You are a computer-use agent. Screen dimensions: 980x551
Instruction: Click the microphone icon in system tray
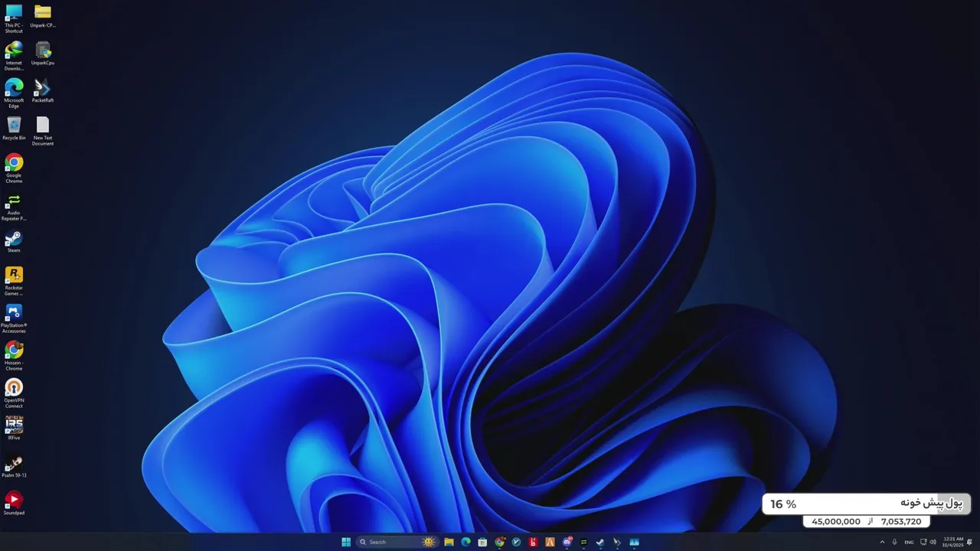tap(894, 542)
